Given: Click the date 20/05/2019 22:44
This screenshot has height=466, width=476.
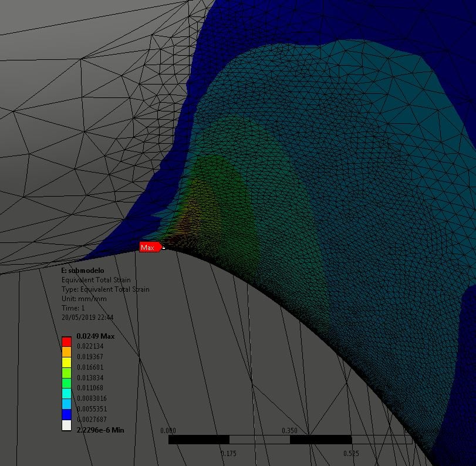Looking at the screenshot, I should (x=87, y=318).
